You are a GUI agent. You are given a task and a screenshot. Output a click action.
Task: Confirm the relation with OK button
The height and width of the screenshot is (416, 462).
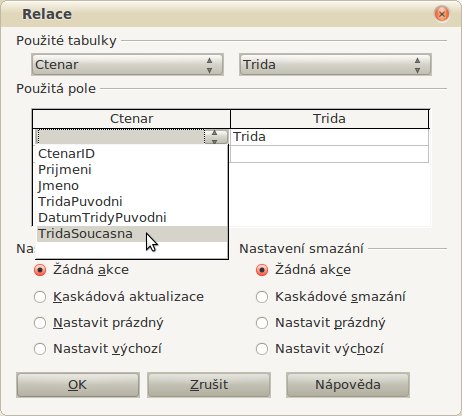click(x=78, y=385)
